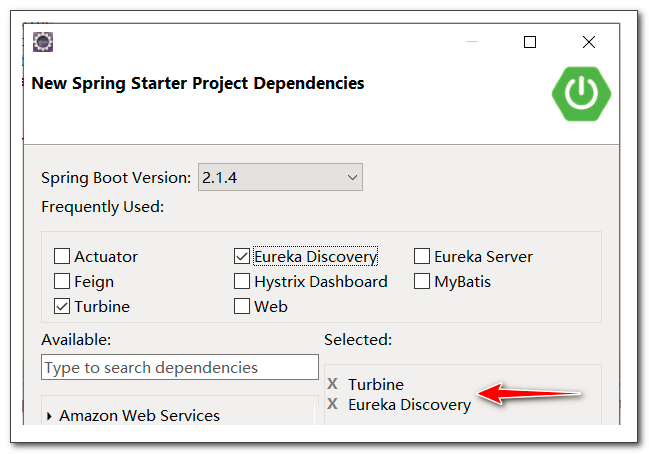649x454 pixels.
Task: Enable the MyBatis checkbox
Action: (422, 281)
